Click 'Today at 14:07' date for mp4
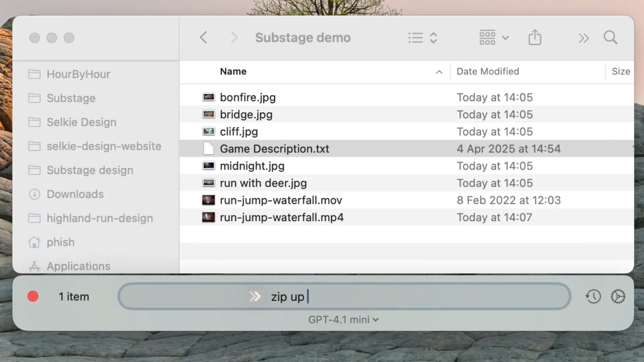This screenshot has height=362, width=644. pos(494,217)
